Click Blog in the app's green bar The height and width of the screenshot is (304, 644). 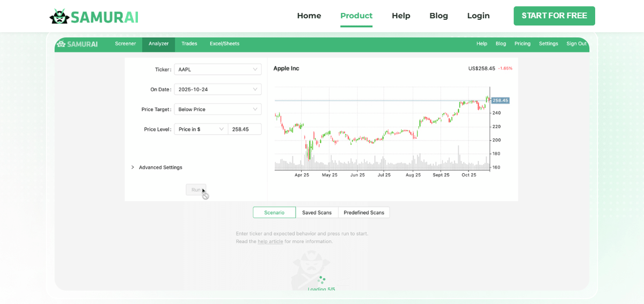point(501,44)
